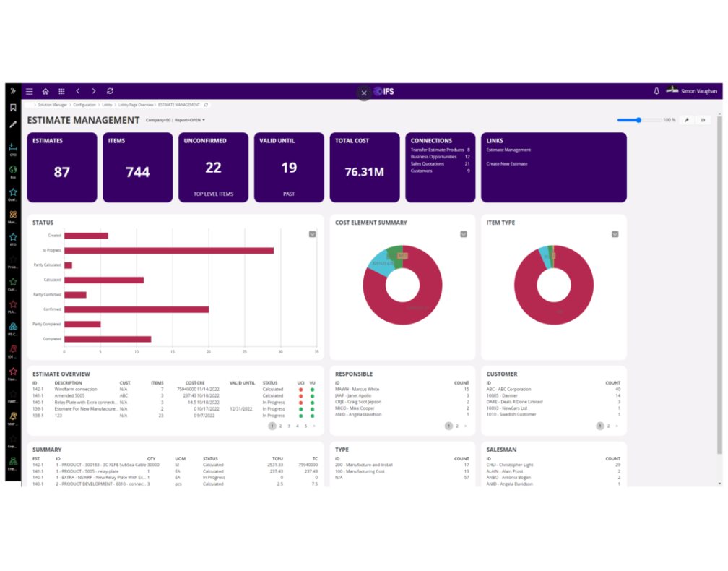
Task: Expand the sidebar with the double-arrow toggle
Action: click(13, 90)
